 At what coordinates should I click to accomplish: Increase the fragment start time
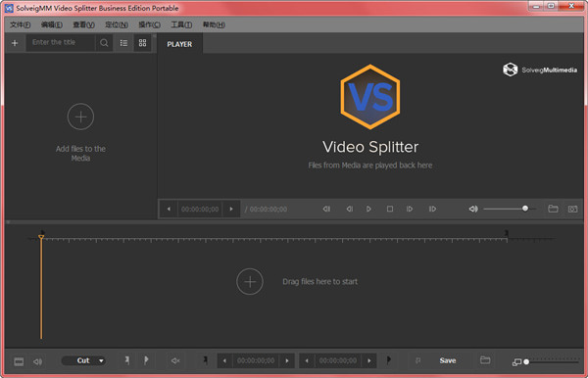(287, 360)
